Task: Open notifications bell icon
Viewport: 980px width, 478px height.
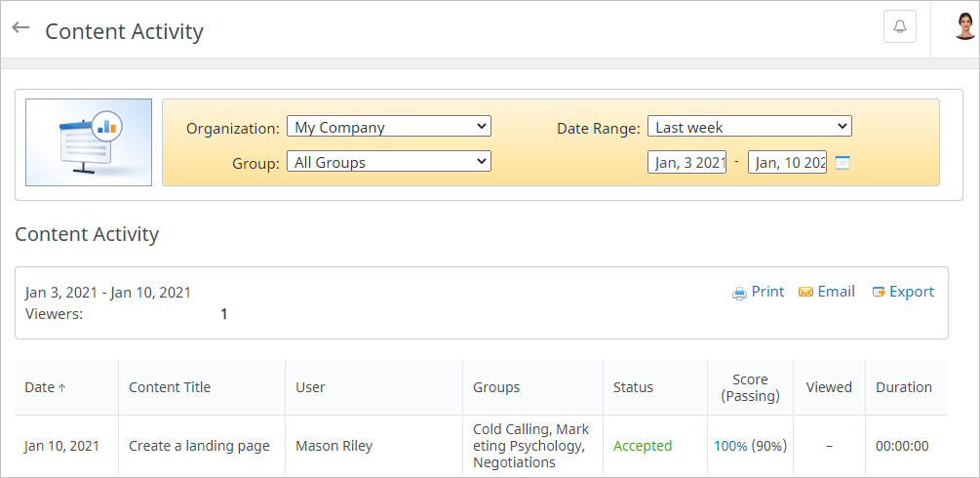Action: click(x=899, y=27)
